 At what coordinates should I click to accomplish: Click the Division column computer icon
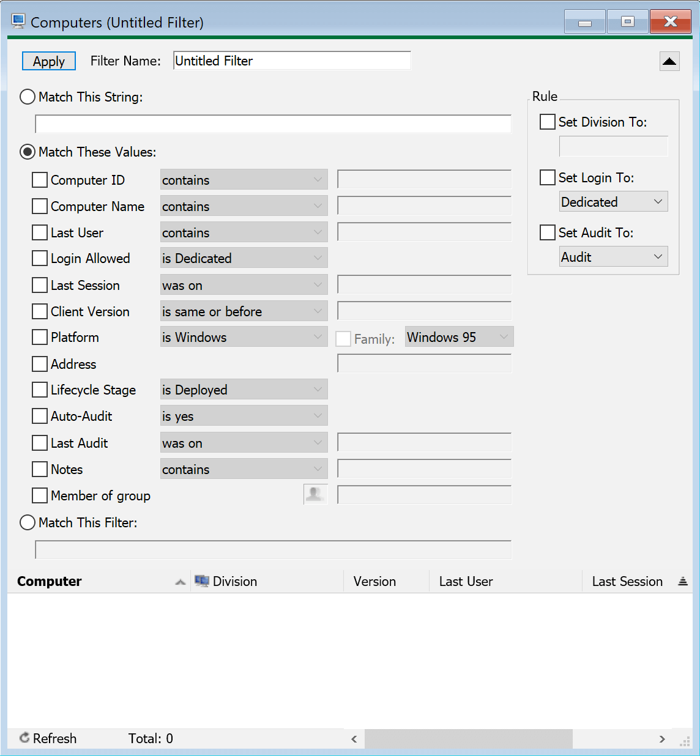(x=201, y=581)
